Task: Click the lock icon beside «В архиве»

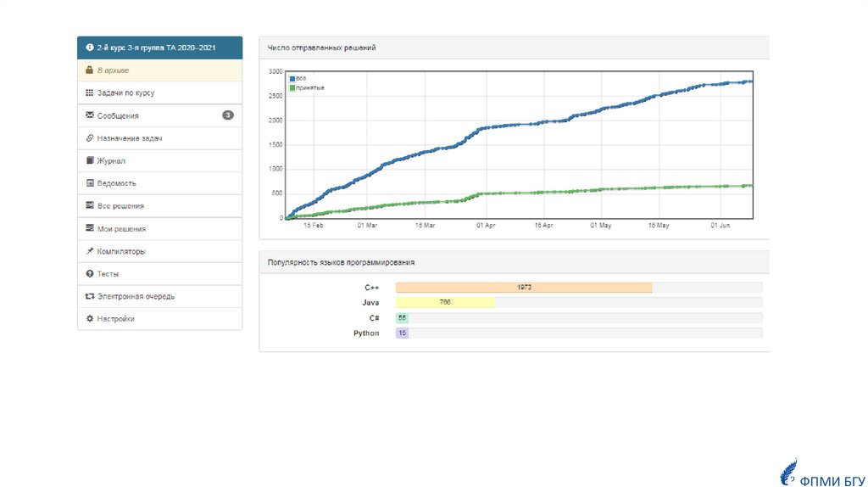Action: [x=90, y=70]
